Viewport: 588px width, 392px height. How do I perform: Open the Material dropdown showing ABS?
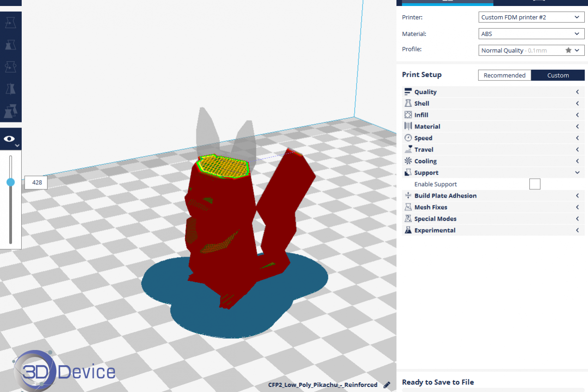(531, 34)
